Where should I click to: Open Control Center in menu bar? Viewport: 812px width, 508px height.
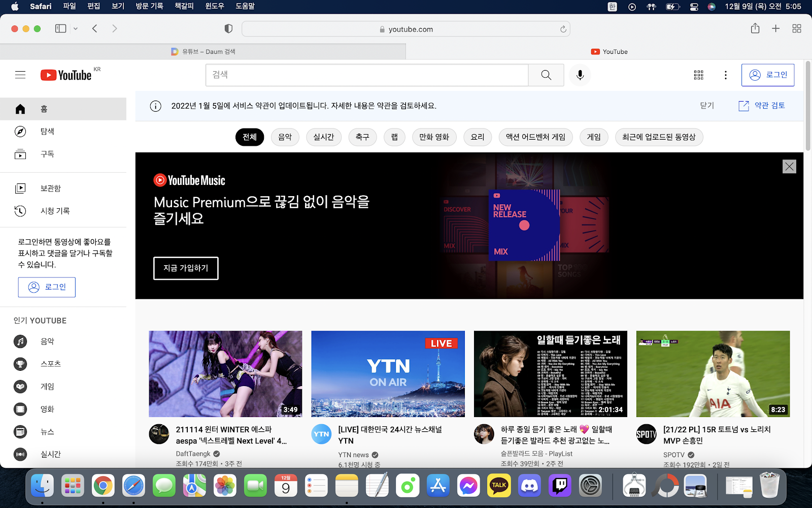(x=694, y=7)
